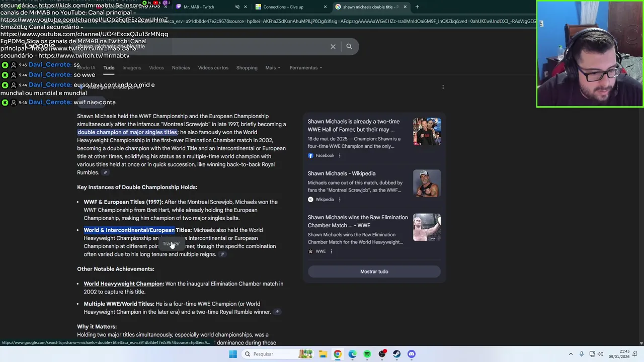Select the Tudo search filter
This screenshot has width=644, height=362.
[x=109, y=68]
